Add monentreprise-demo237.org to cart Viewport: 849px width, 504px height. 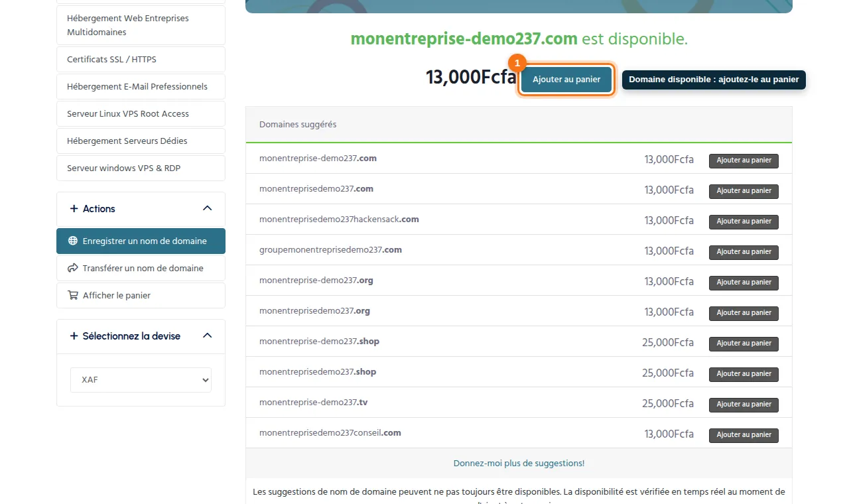[x=744, y=283]
